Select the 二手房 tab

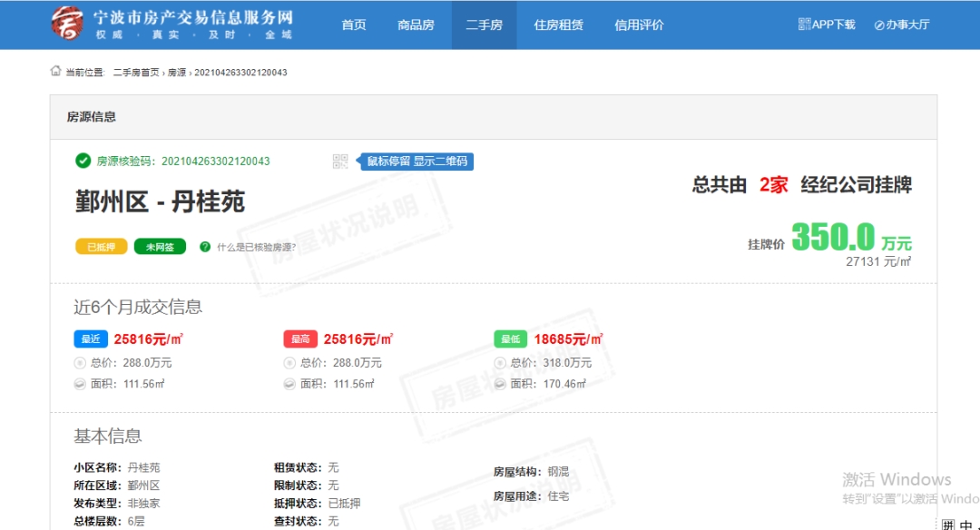(x=484, y=25)
